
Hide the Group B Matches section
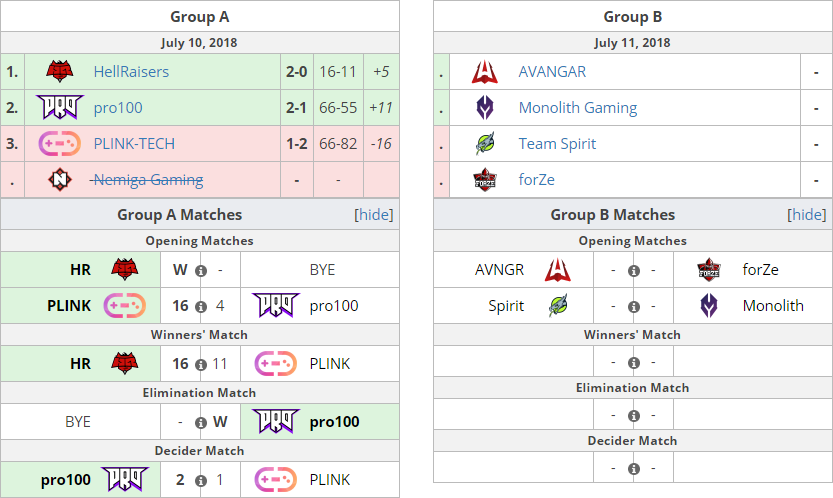point(807,215)
